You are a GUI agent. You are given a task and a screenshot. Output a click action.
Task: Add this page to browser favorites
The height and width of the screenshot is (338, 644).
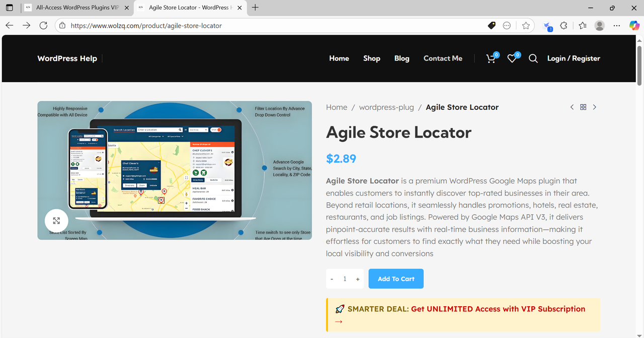[526, 26]
